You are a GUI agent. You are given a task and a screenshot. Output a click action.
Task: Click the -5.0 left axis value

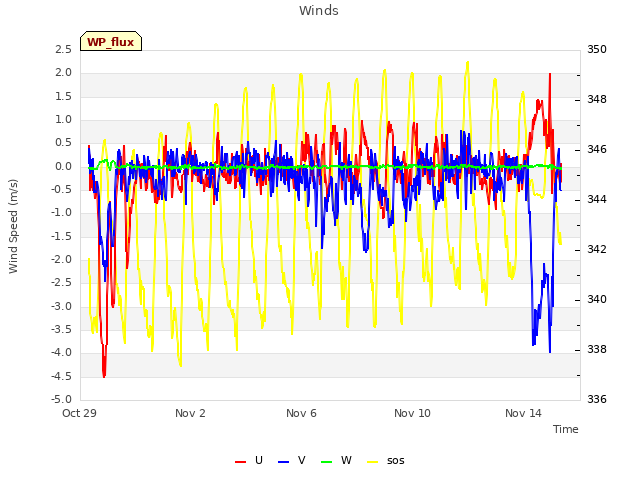[x=61, y=399]
